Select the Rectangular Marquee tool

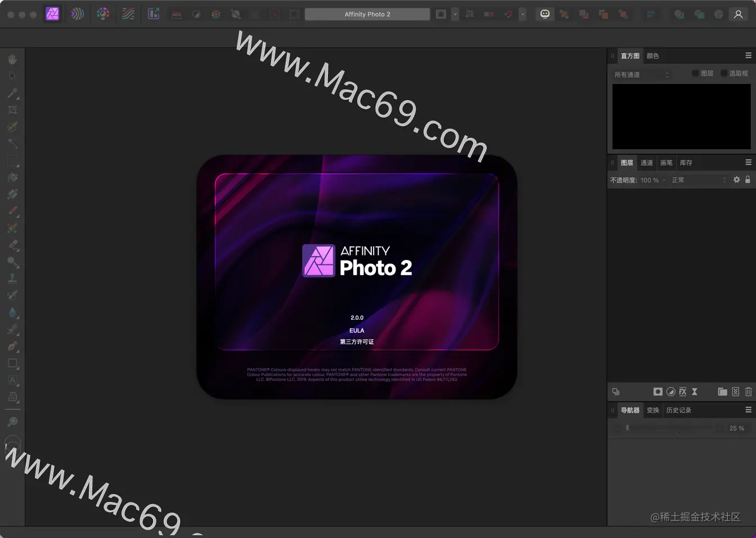click(12, 161)
